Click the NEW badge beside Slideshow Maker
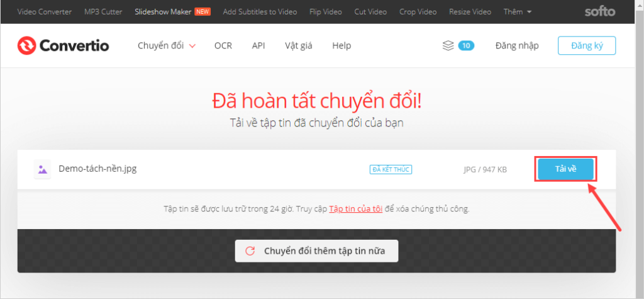This screenshot has width=644, height=299. (x=203, y=12)
